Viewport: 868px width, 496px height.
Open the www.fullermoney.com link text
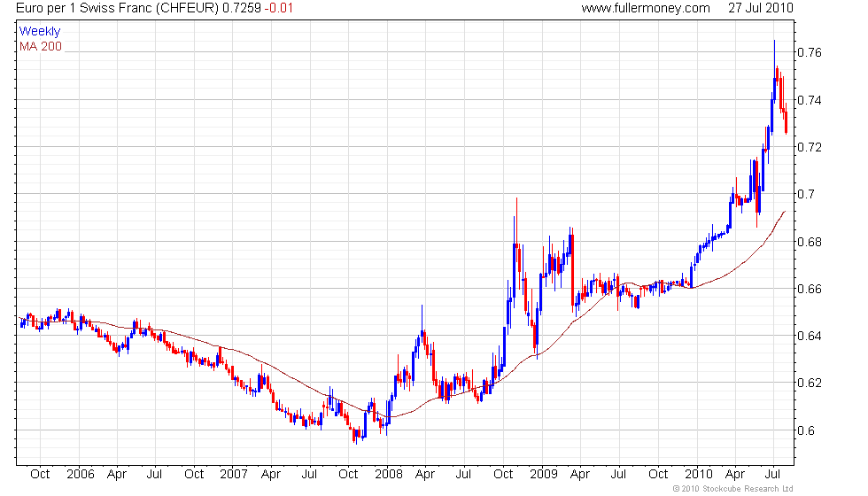click(646, 8)
